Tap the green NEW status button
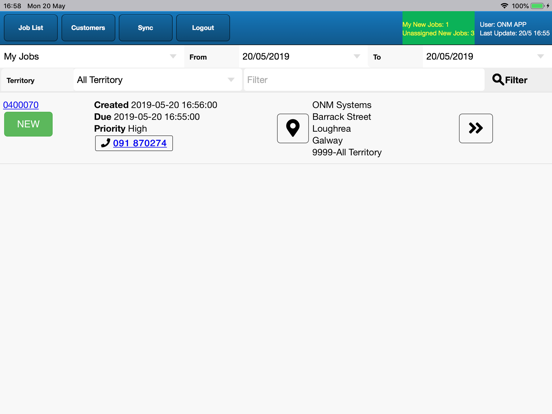552x414 pixels. pos(29,124)
